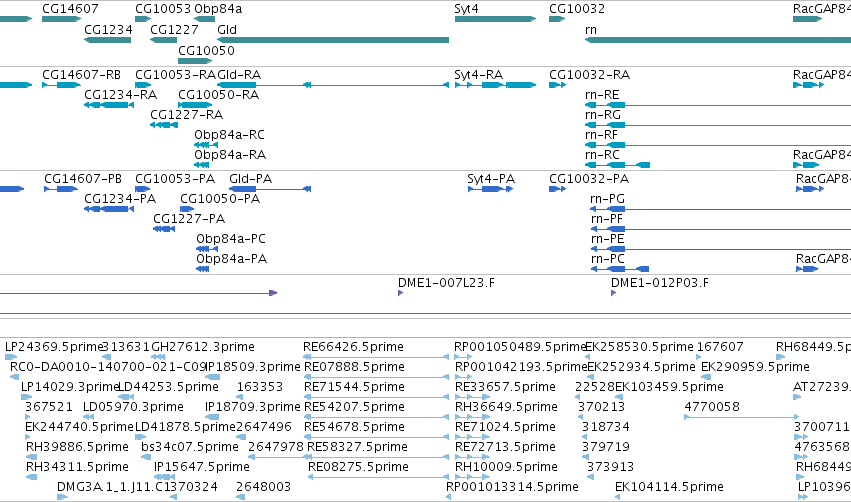The image size is (851, 502).
Task: Click the CG10032-RA transcript label
Action: tap(589, 75)
